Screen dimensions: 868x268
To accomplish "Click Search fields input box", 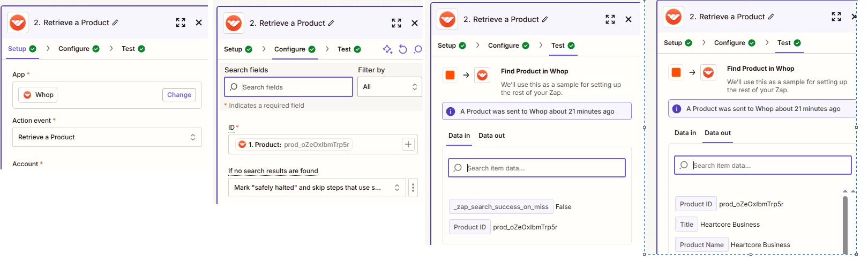I will pyautogui.click(x=288, y=87).
